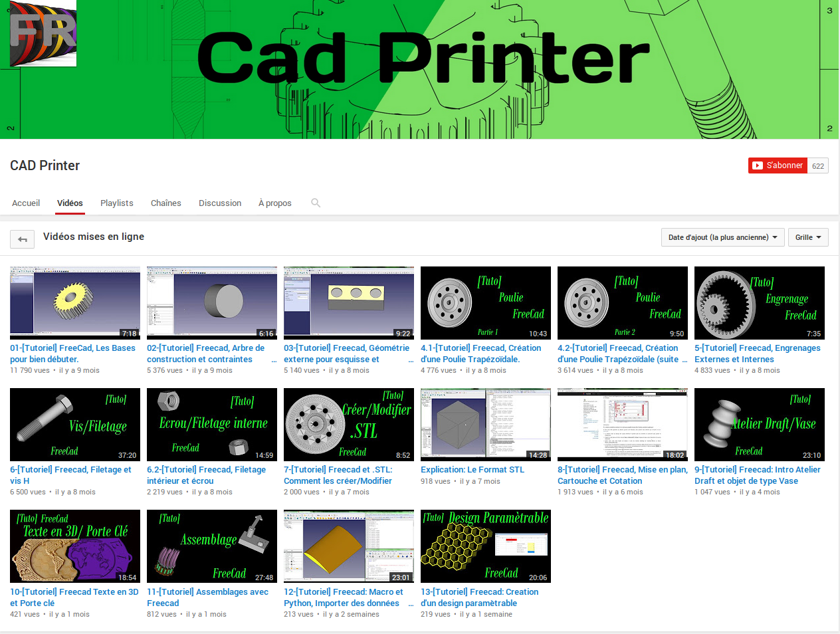Screen dimensions: 840x634
Task: Click '11-[Tutoriel] Assemblages avec Freecad' title
Action: click(207, 597)
